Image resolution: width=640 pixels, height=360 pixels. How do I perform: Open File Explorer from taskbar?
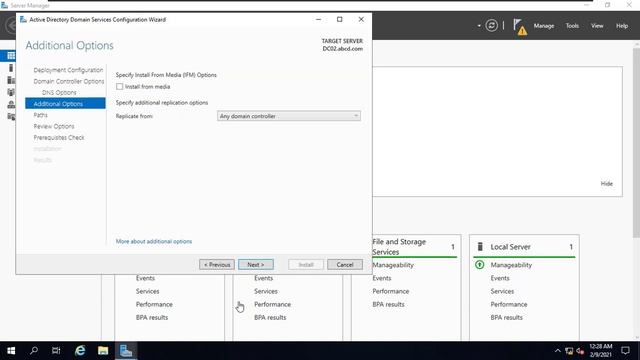103,351
